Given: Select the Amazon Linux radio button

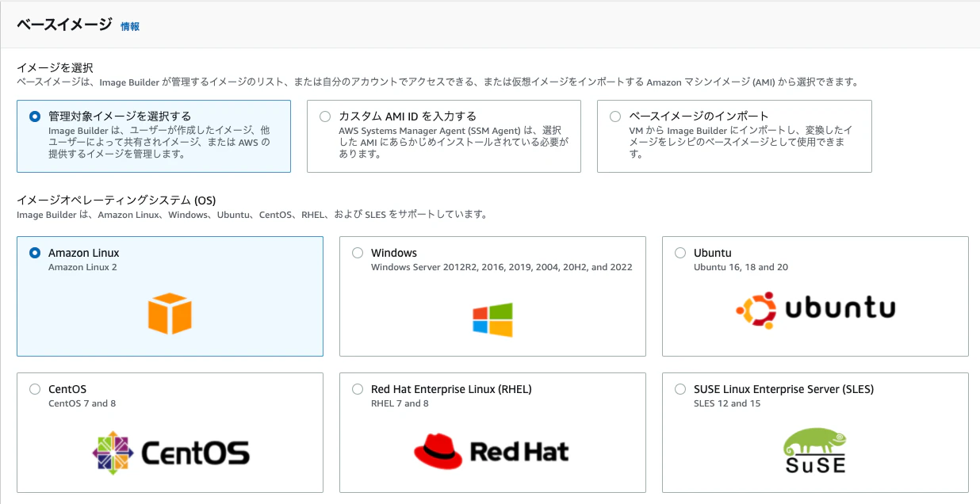Looking at the screenshot, I should click(35, 253).
